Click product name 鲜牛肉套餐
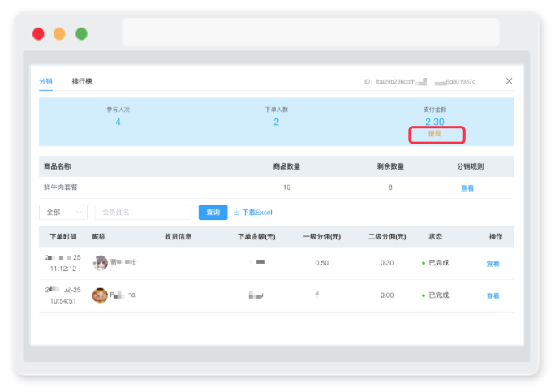This screenshot has width=555, height=392. 61,187
